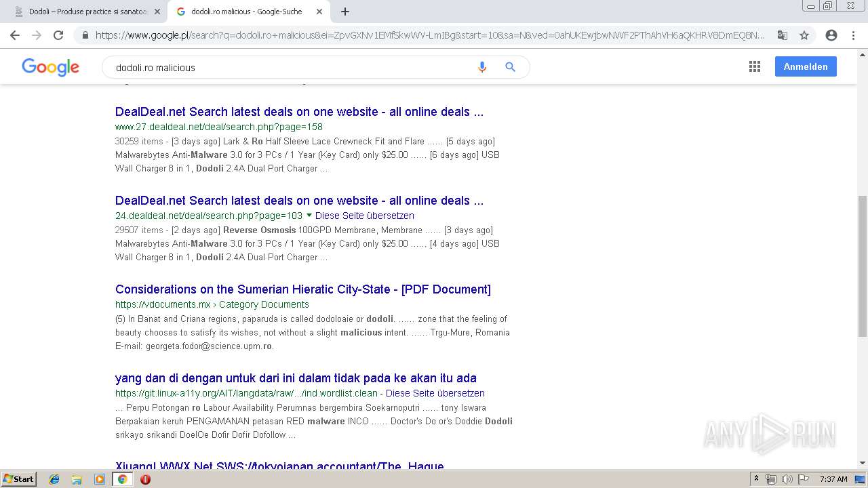The width and height of the screenshot is (868, 488).
Task: Bookmark this page with the star icon
Action: click(x=804, y=35)
